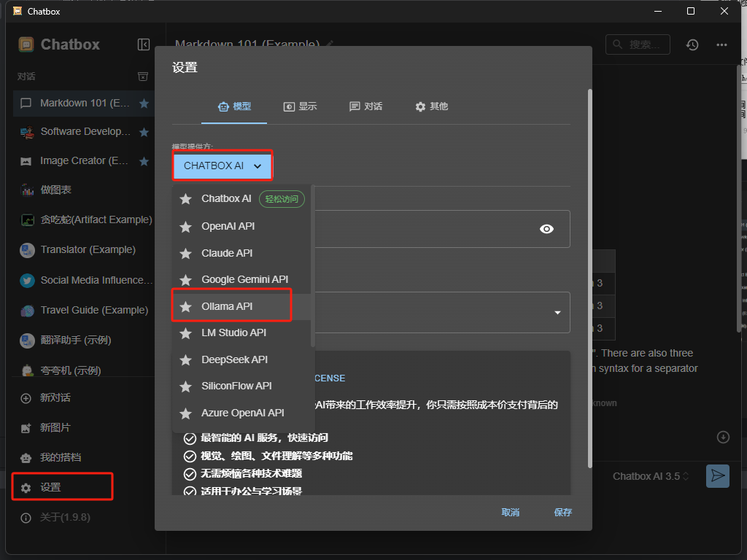Click the settings dialog vertical scrollbar
The image size is (747, 560).
[589, 277]
